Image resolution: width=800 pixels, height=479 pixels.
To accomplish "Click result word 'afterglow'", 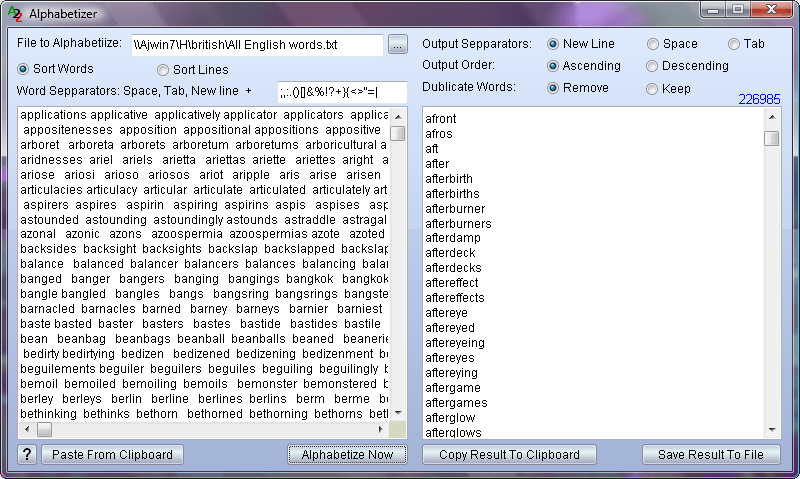I will [x=450, y=418].
